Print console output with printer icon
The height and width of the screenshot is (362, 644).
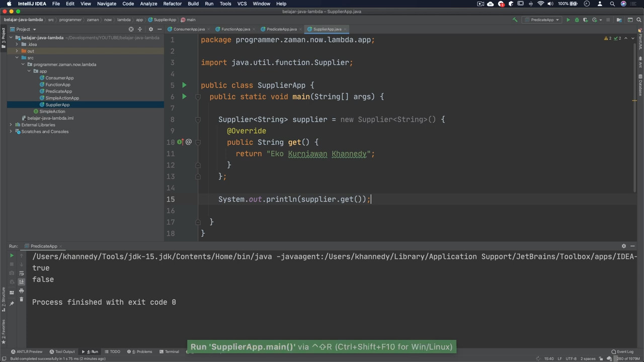[x=21, y=291]
